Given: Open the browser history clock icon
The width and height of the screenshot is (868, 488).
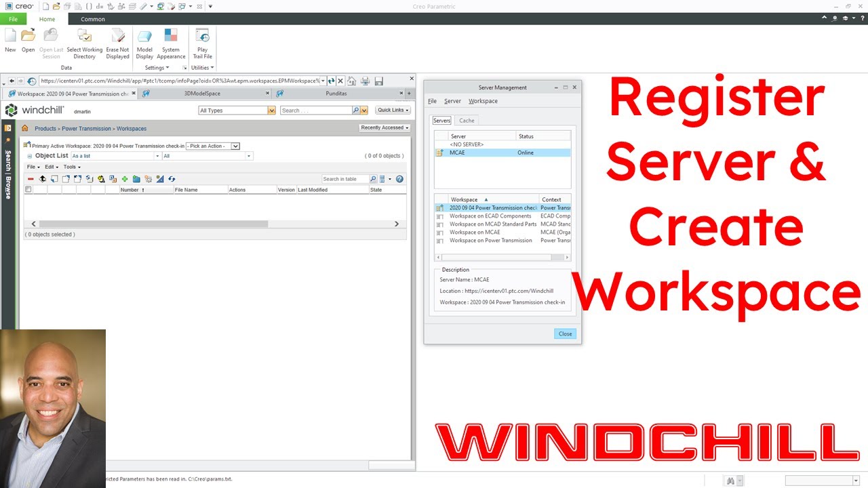Looking at the screenshot, I should click(x=32, y=81).
